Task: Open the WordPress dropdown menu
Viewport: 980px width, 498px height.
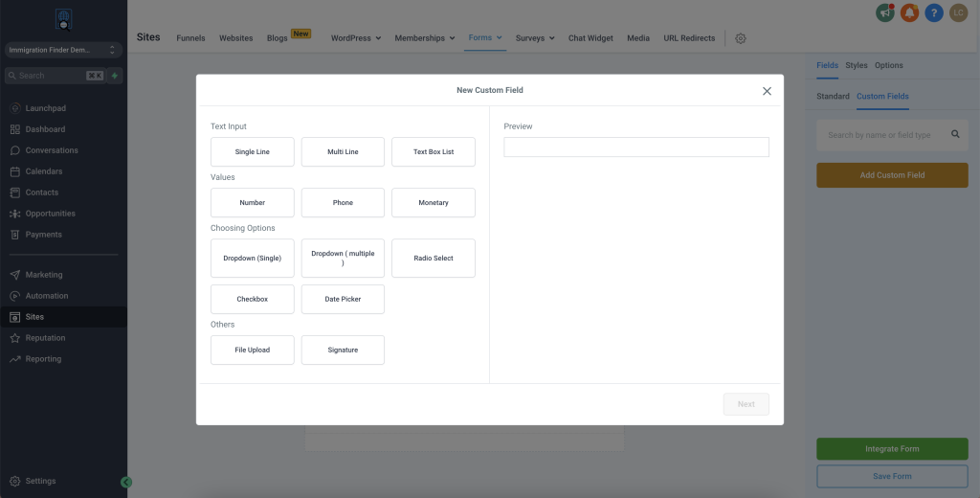Action: point(356,38)
